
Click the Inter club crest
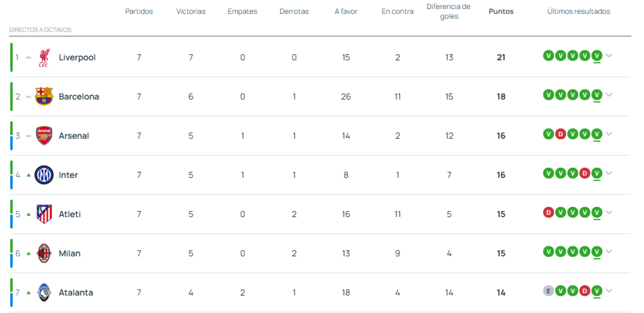[x=44, y=175]
